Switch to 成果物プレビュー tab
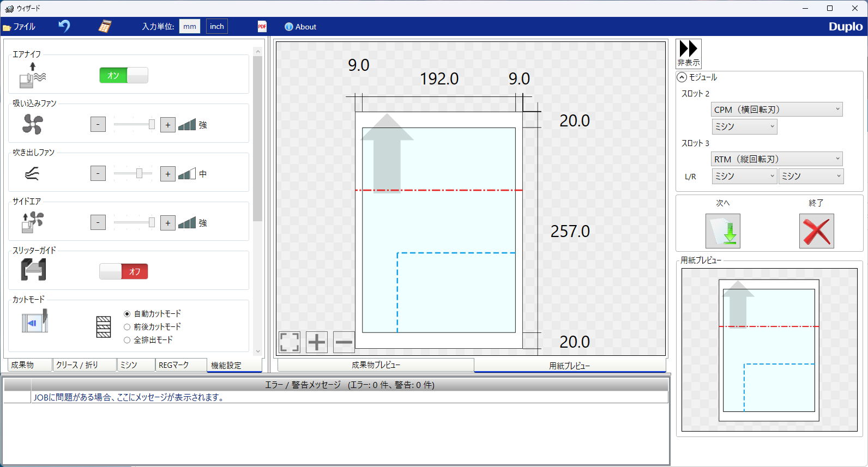This screenshot has height=467, width=868. coord(376,365)
